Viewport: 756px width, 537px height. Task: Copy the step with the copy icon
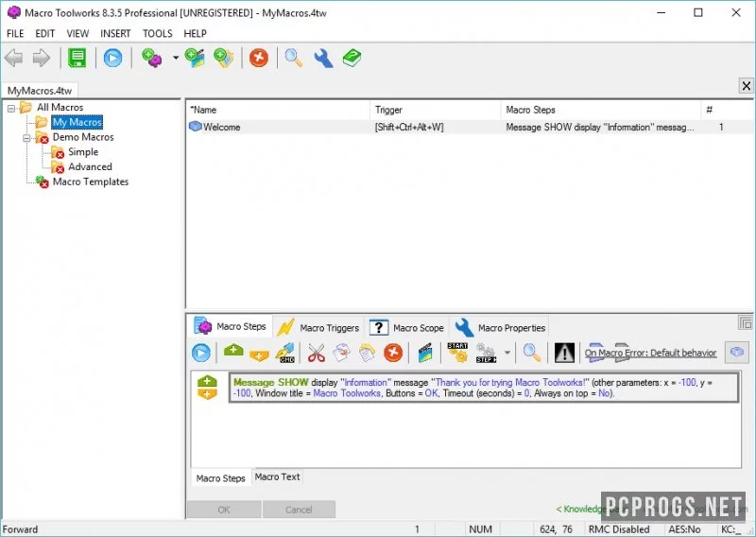click(341, 354)
